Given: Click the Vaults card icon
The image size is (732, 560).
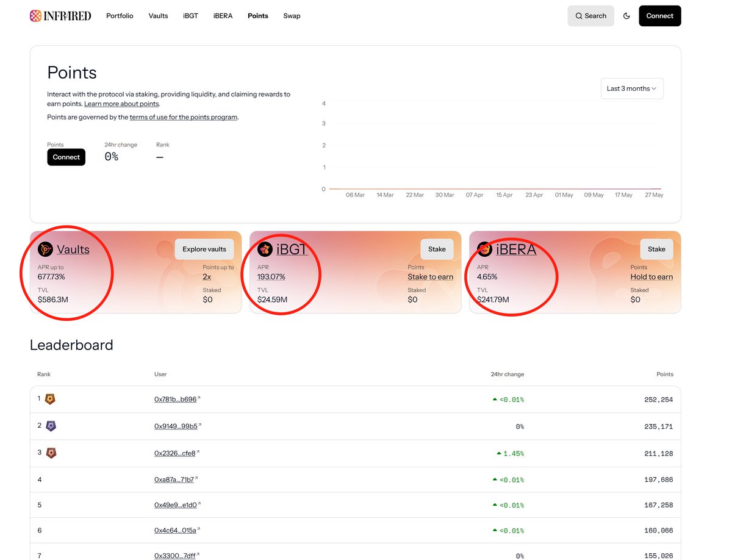Looking at the screenshot, I should tap(45, 249).
